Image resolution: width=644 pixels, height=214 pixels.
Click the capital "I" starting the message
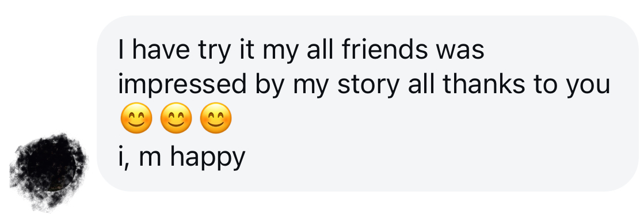click(121, 50)
